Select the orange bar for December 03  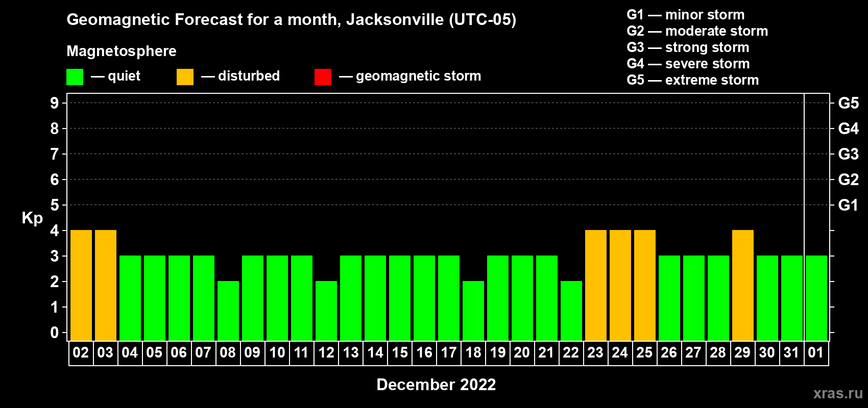pos(106,285)
